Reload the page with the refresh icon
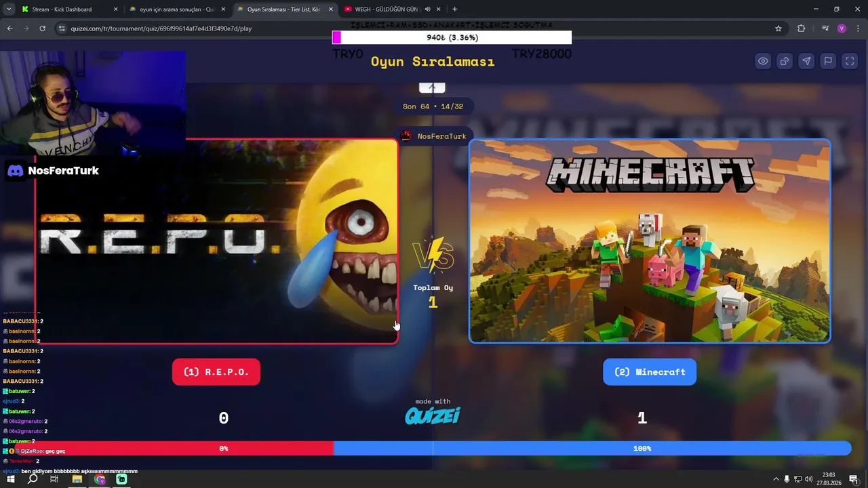This screenshot has width=868, height=488. click(x=42, y=28)
